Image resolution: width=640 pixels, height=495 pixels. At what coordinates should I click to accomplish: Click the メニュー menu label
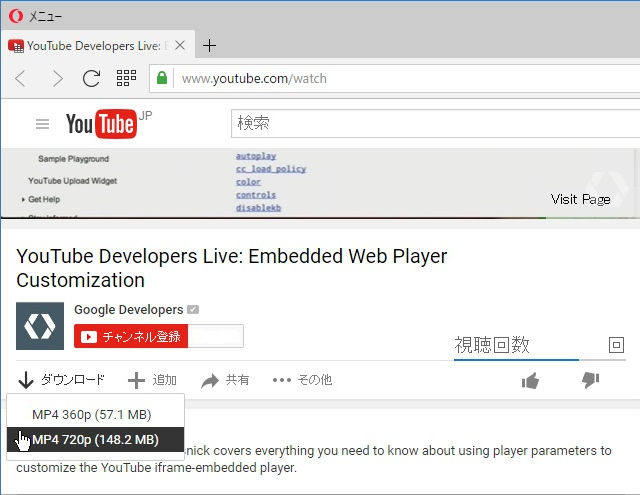[x=45, y=17]
